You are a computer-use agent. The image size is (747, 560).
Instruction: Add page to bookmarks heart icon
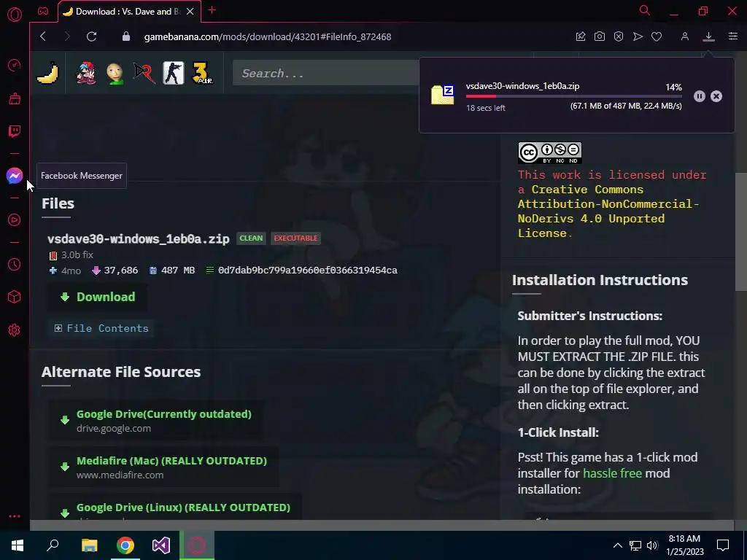[657, 36]
